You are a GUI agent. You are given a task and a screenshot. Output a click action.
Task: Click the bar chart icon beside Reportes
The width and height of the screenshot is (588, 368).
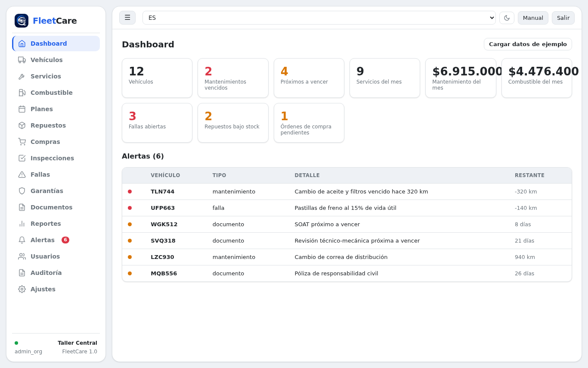pos(22,224)
